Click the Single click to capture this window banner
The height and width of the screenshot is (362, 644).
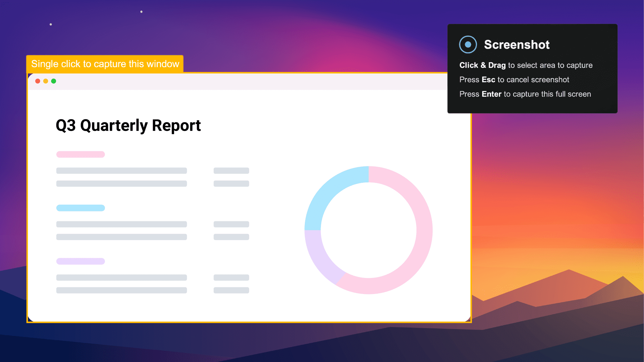pos(105,64)
